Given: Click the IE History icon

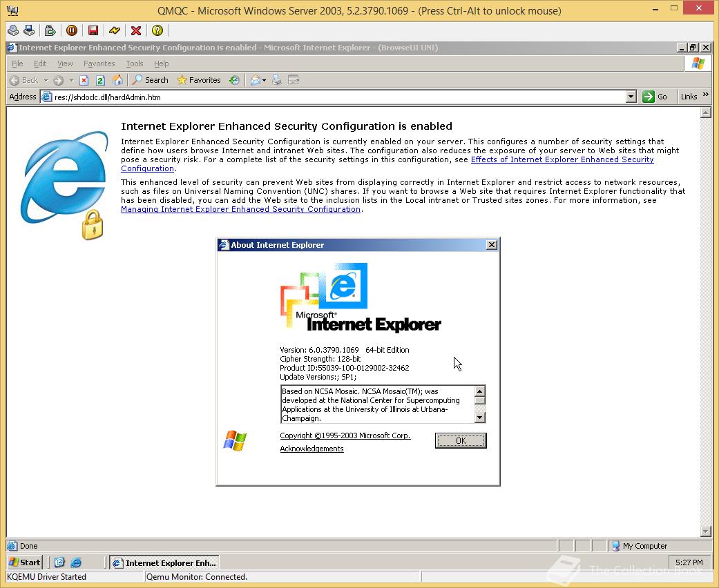Looking at the screenshot, I should [234, 80].
